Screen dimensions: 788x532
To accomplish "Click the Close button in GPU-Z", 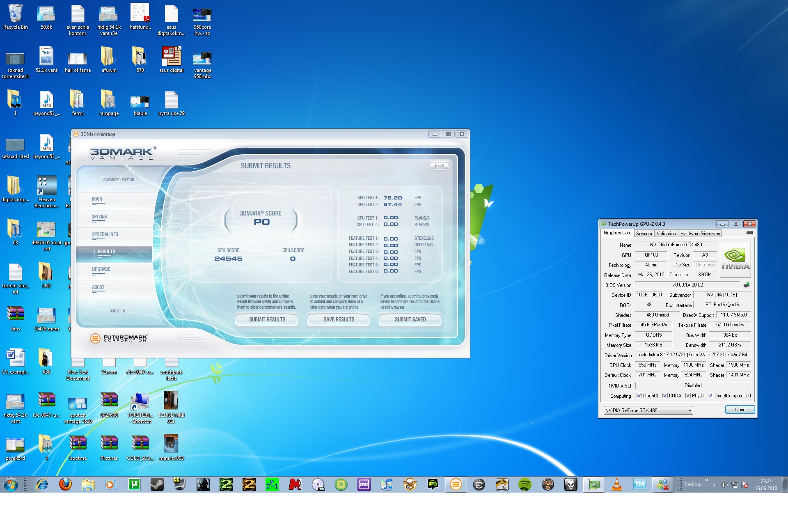I will (x=740, y=410).
